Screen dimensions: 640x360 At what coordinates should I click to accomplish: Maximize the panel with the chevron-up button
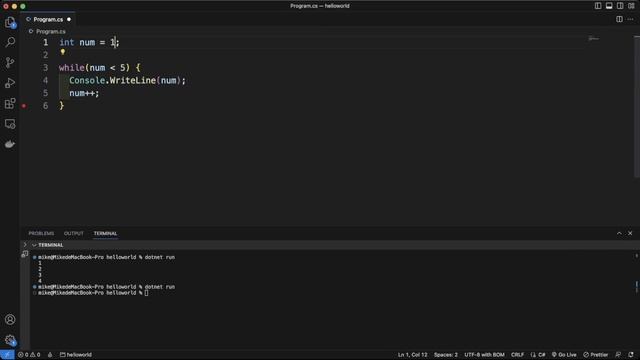[x=619, y=233]
